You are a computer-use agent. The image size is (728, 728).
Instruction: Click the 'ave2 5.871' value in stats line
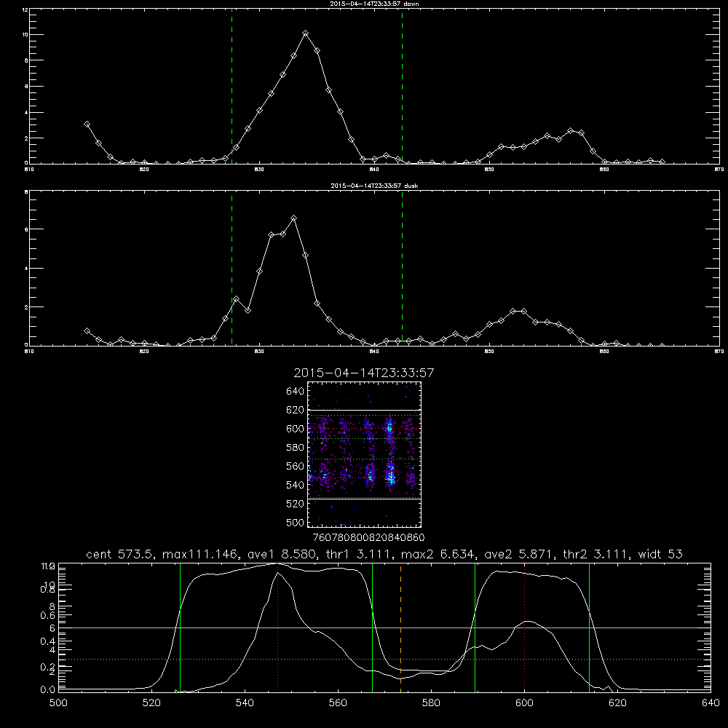520,554
